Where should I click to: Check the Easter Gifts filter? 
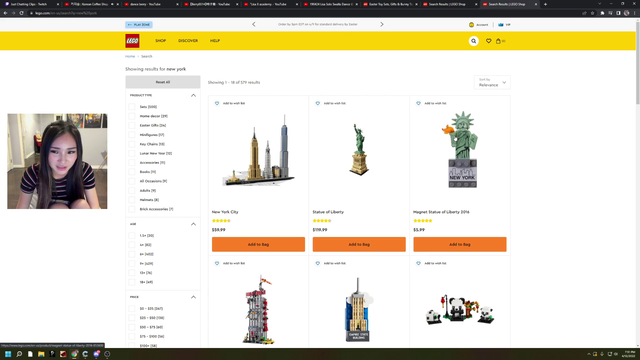tap(132, 125)
